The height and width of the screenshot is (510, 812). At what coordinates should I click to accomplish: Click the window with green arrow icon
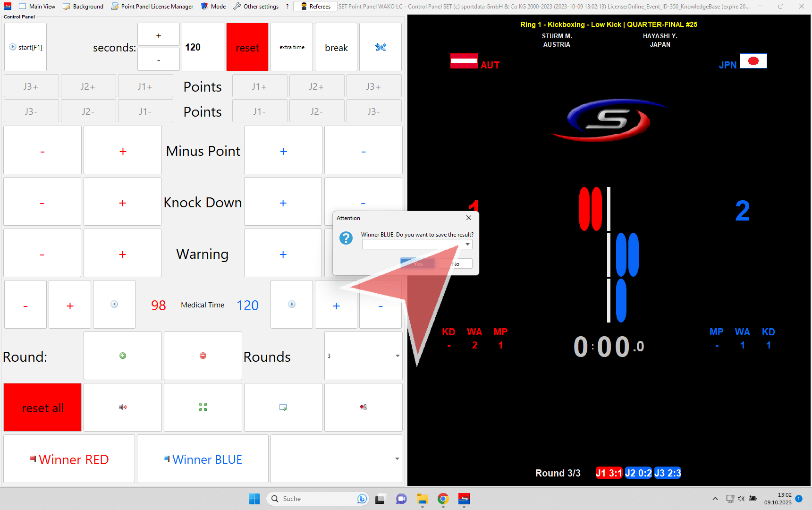pyautogui.click(x=283, y=407)
